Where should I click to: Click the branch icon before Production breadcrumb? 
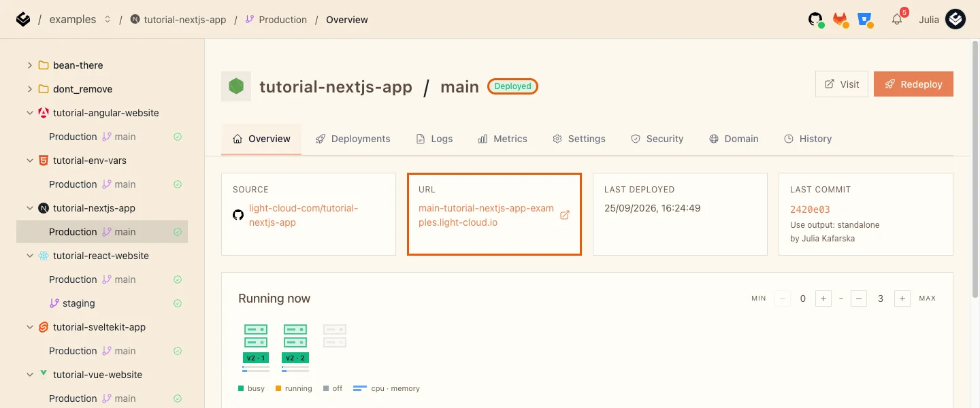[x=250, y=20]
